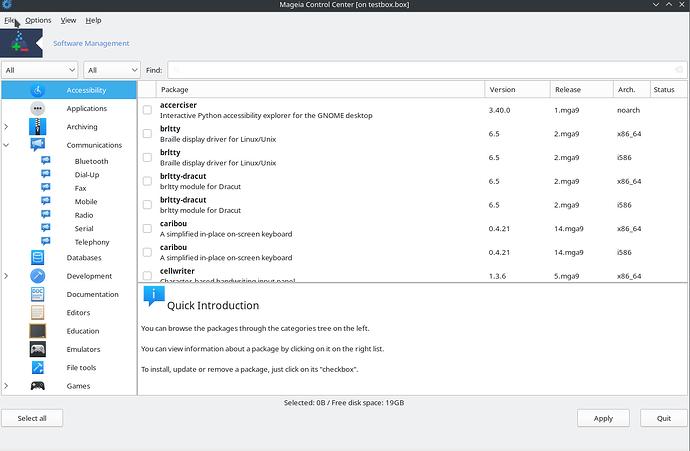Expand the Development category
The image size is (690, 451).
6,276
